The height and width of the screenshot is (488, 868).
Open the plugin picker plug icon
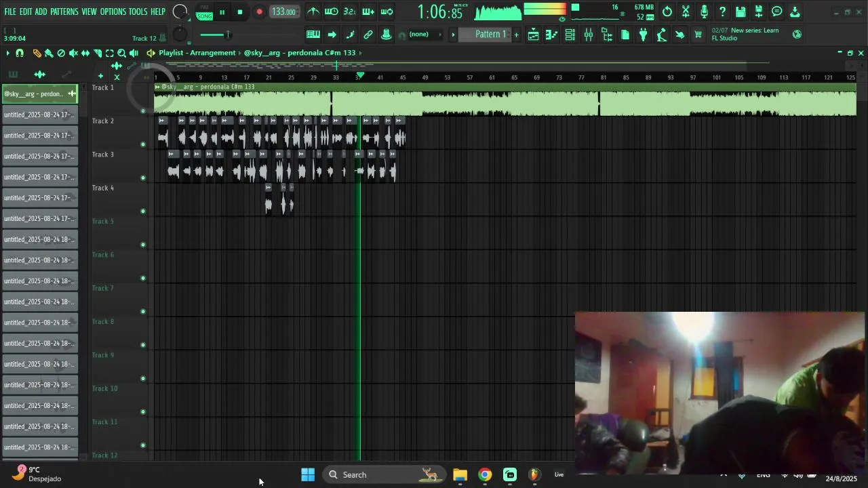click(x=643, y=35)
